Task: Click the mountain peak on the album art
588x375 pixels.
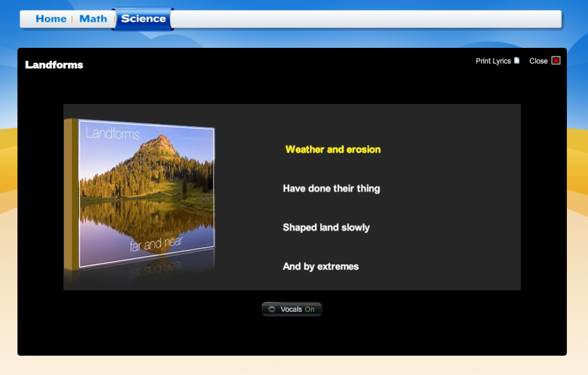Action: pyautogui.click(x=160, y=140)
